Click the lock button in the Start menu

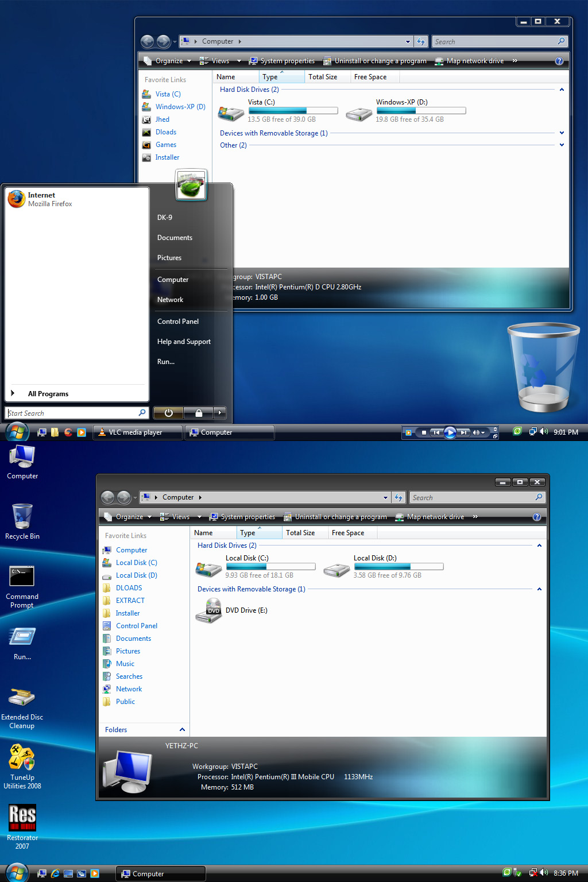click(x=198, y=413)
